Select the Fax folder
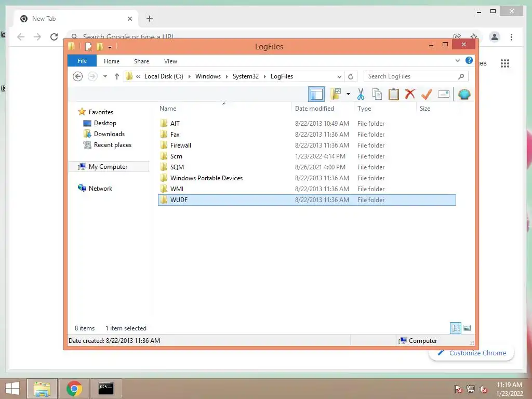The image size is (532, 399). (x=307, y=135)
